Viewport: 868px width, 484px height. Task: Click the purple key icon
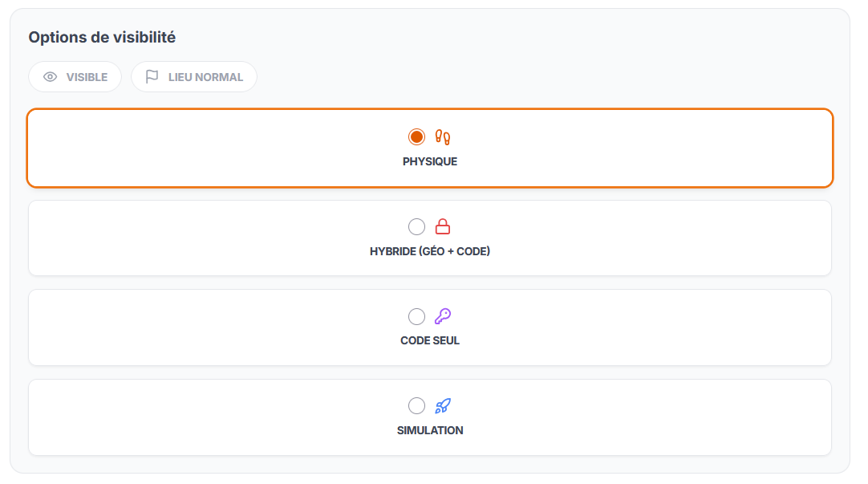(x=443, y=316)
